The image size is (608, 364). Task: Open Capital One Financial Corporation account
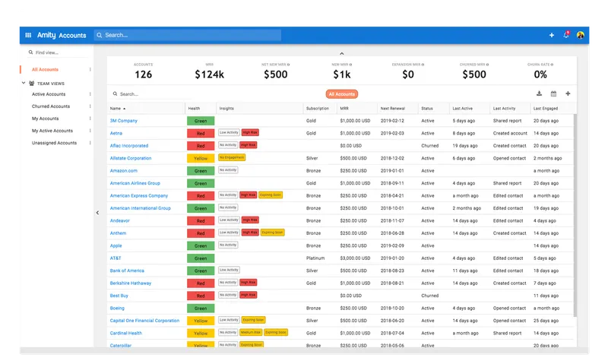[x=144, y=321]
